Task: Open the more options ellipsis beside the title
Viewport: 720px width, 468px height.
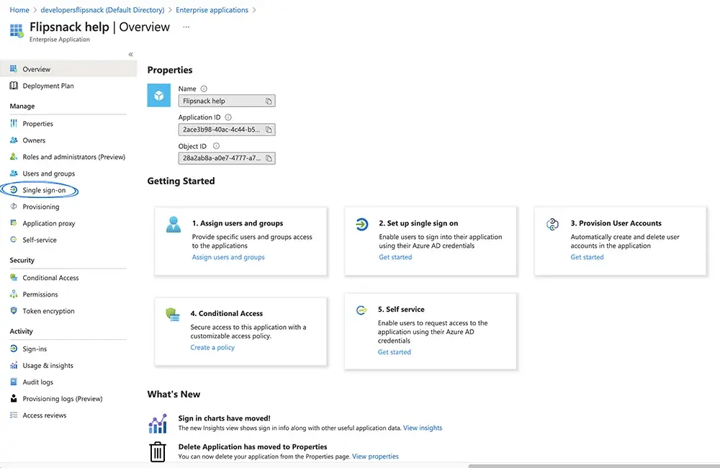Action: [186, 27]
